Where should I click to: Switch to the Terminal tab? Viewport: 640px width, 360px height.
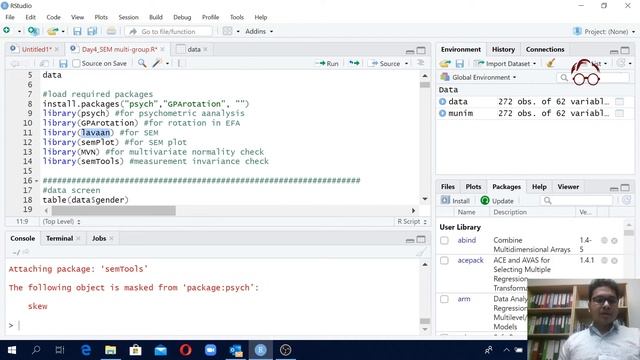point(60,238)
